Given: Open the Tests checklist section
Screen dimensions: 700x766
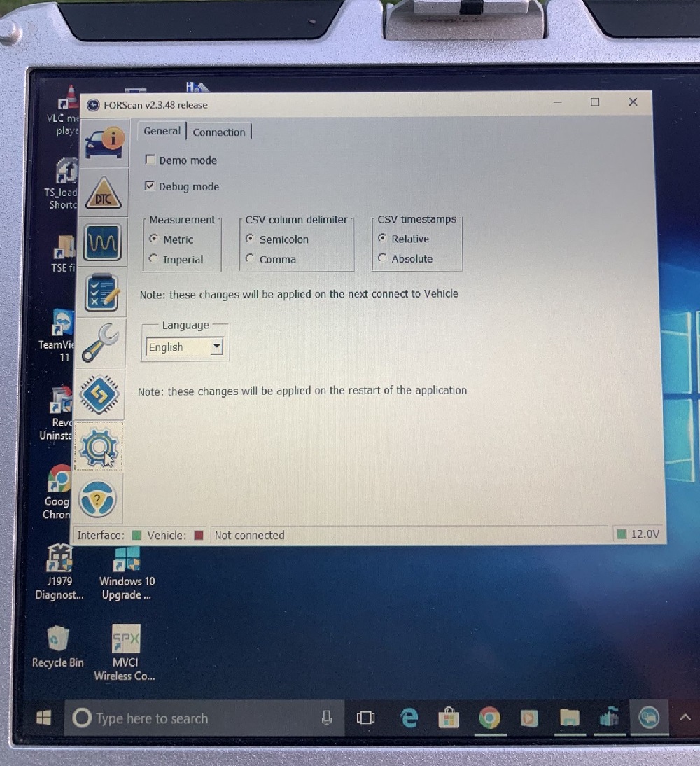Looking at the screenshot, I should pyautogui.click(x=101, y=293).
